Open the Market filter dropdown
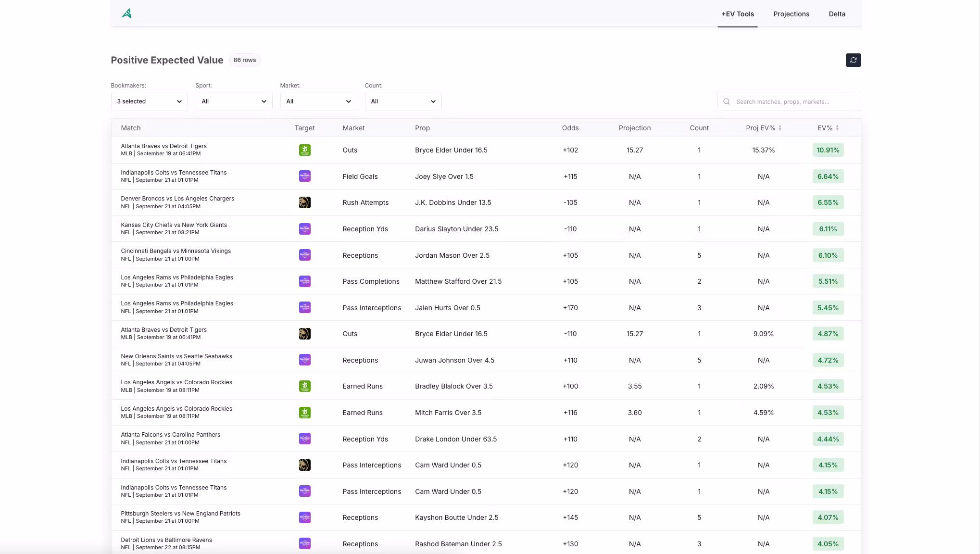Image resolution: width=980 pixels, height=554 pixels. coord(318,101)
